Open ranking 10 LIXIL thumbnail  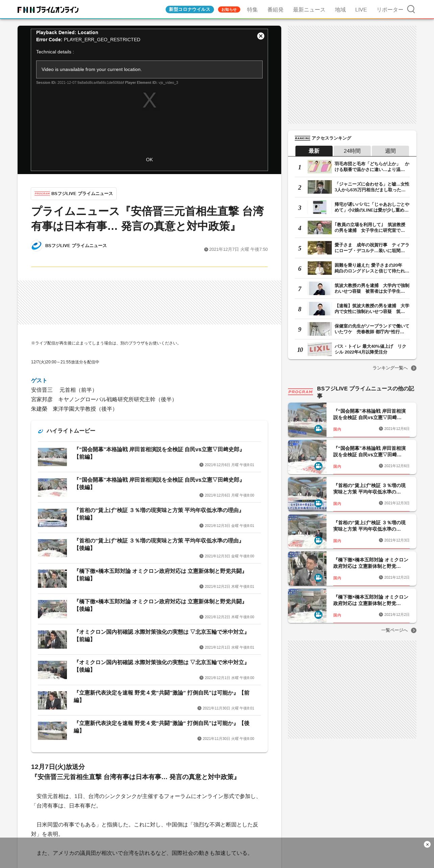pyautogui.click(x=319, y=349)
